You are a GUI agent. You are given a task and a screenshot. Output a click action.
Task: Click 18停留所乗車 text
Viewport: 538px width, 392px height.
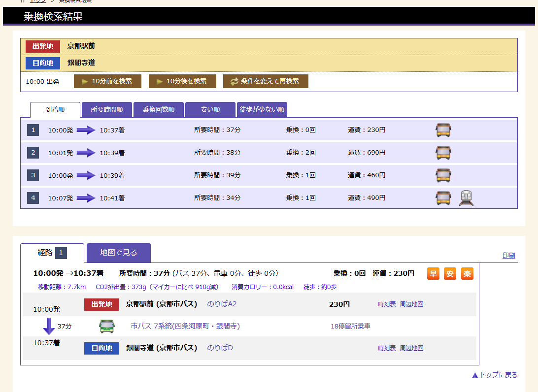click(350, 326)
